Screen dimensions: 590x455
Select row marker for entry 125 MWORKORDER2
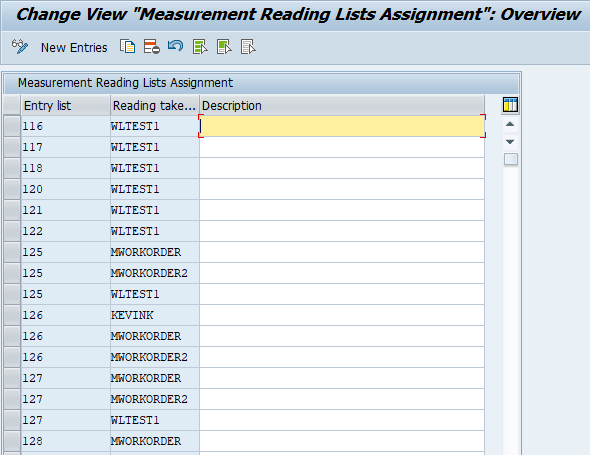(12, 273)
